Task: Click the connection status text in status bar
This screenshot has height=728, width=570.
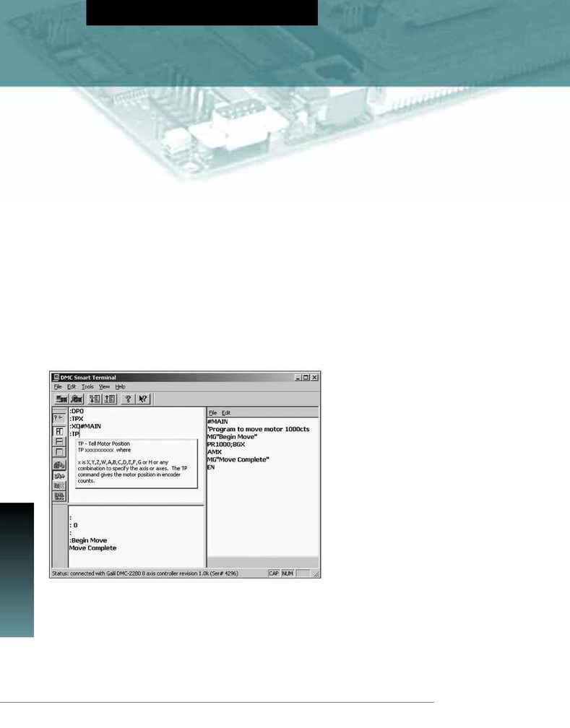Action: coord(145,573)
